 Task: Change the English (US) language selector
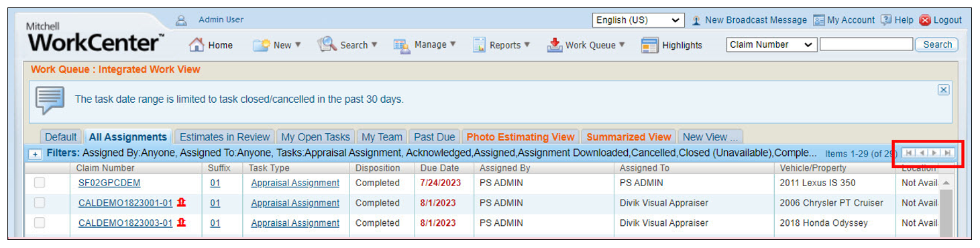tap(639, 20)
